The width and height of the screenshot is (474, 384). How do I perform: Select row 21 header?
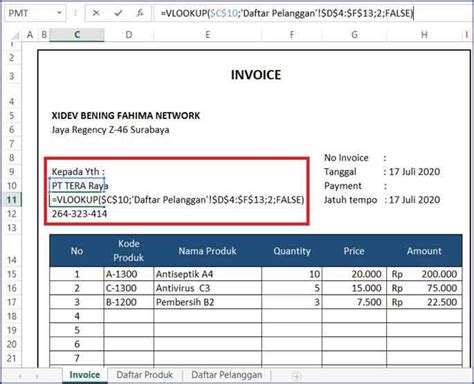tap(12, 358)
